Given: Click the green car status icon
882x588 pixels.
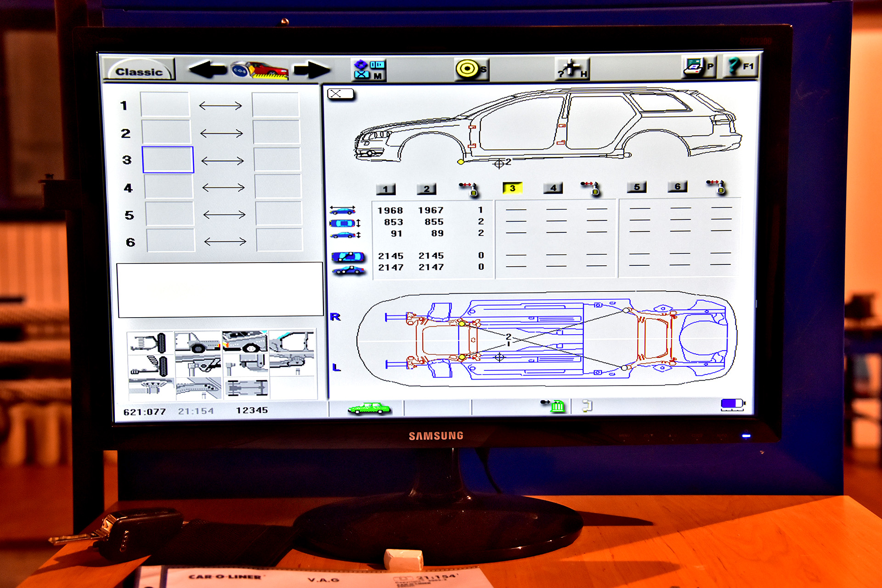Looking at the screenshot, I should coord(368,408).
